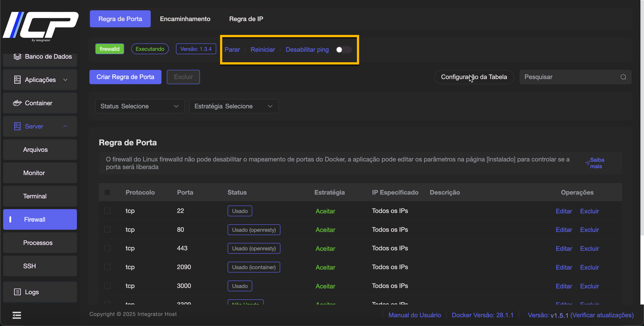
Task: Expand Aplicações menu chevron
Action: pyautogui.click(x=65, y=80)
